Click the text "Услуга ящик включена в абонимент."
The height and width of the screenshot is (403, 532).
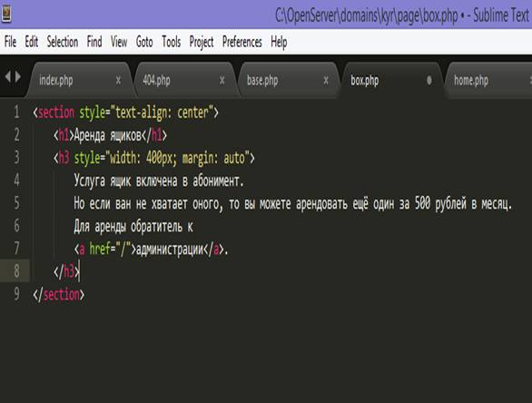[x=159, y=181]
